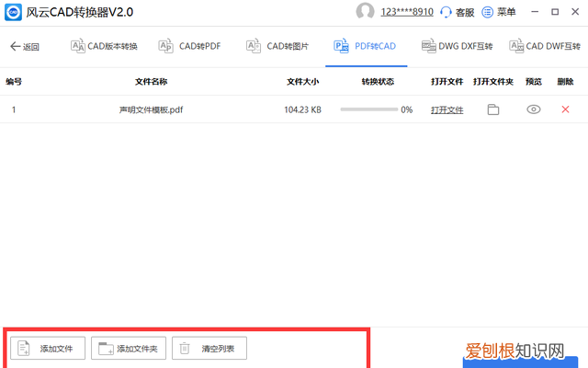Switch to the CAD DWF互转 tab
588x368 pixels.
[x=545, y=46]
